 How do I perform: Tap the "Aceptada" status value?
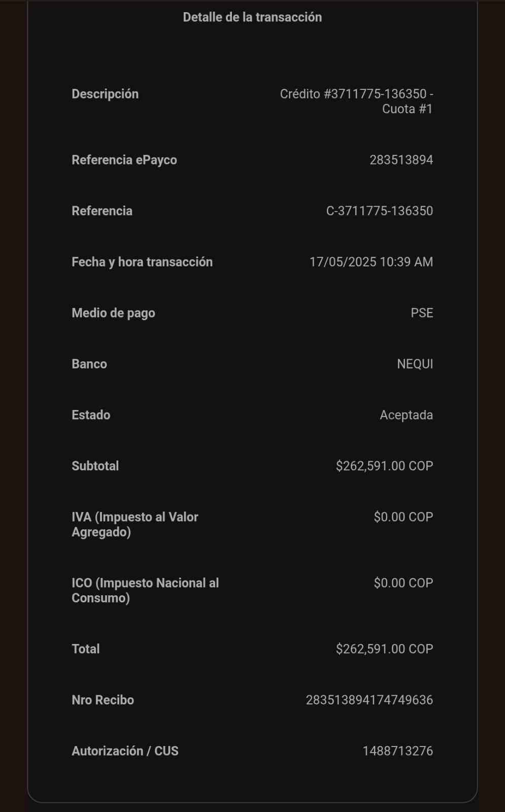point(406,415)
